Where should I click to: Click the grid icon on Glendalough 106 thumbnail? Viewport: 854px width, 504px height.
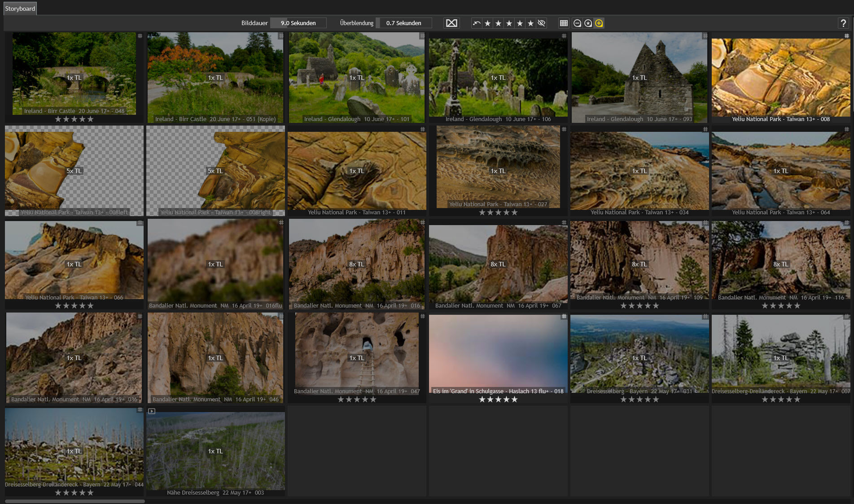tap(564, 36)
